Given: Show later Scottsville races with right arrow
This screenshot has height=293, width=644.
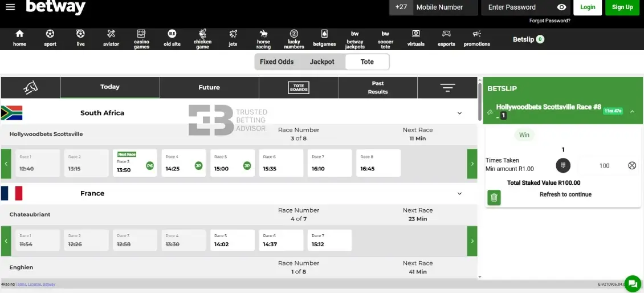Looking at the screenshot, I should point(472,164).
